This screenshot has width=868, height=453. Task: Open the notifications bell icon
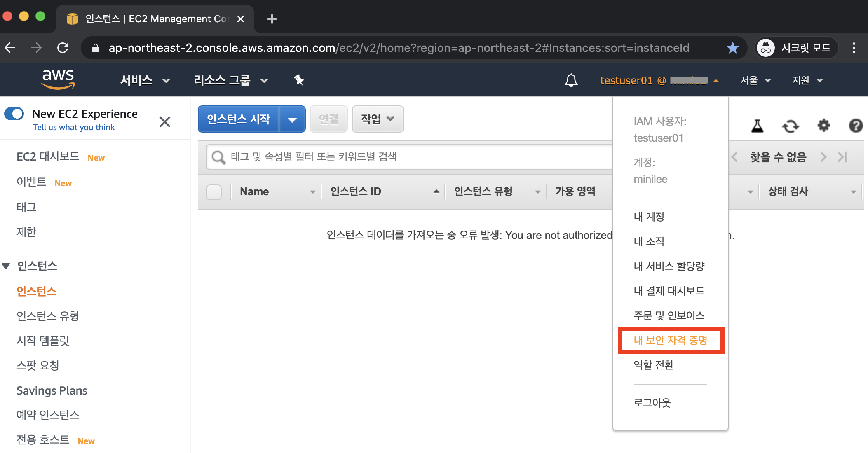571,80
